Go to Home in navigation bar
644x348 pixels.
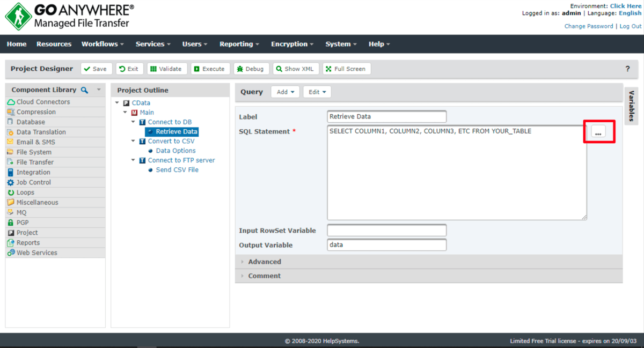click(17, 44)
